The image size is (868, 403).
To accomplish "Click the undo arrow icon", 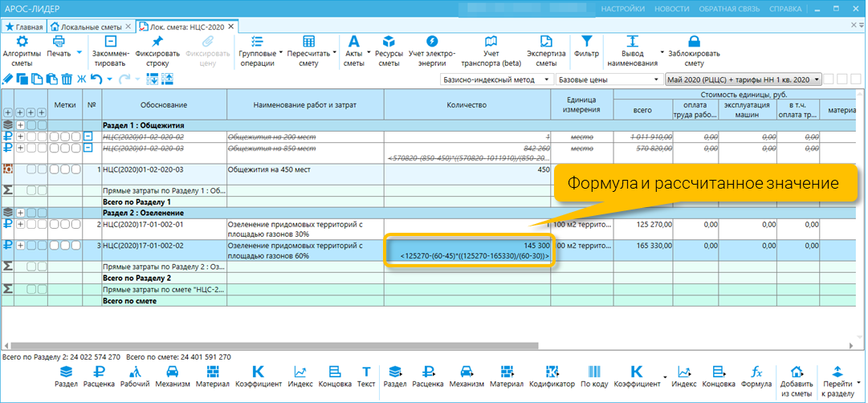I will pos(96,79).
